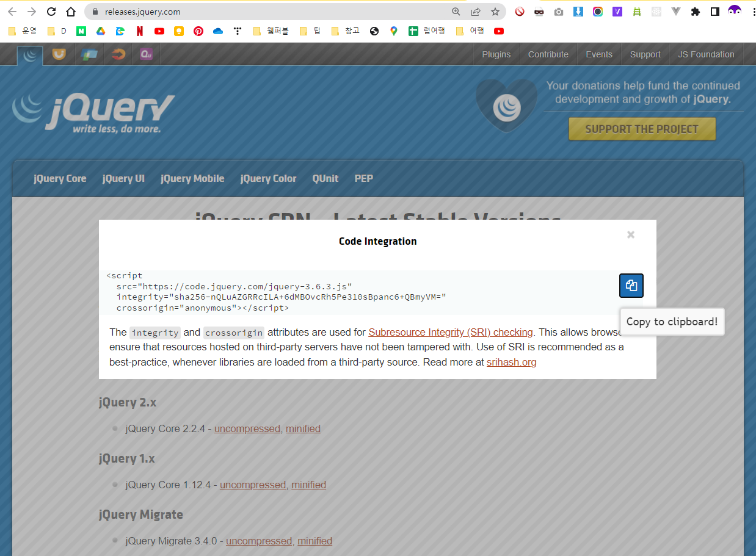
Task: Open the Google Drive bookmark
Action: point(101,31)
